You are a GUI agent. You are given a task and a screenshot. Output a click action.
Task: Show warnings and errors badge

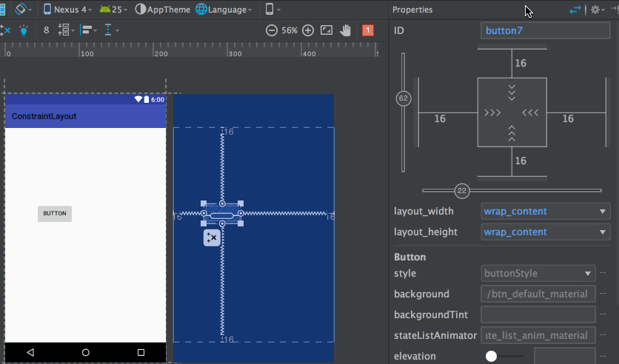tap(368, 30)
